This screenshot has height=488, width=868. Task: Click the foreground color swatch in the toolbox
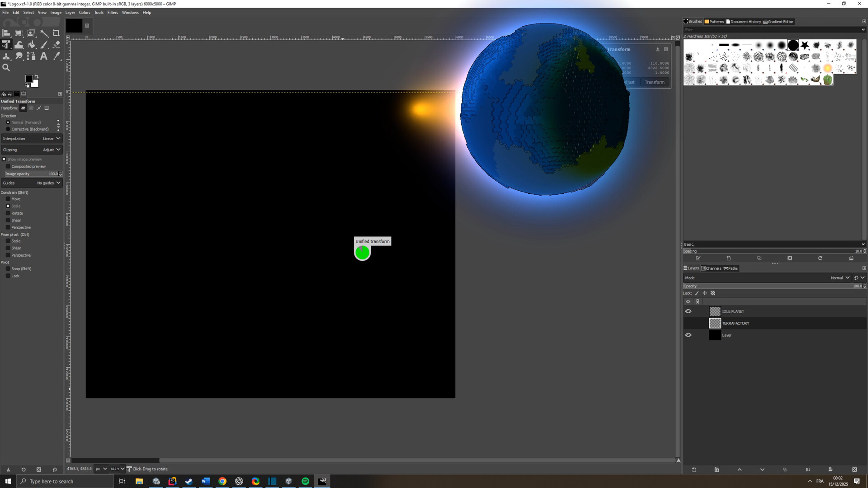tap(29, 79)
